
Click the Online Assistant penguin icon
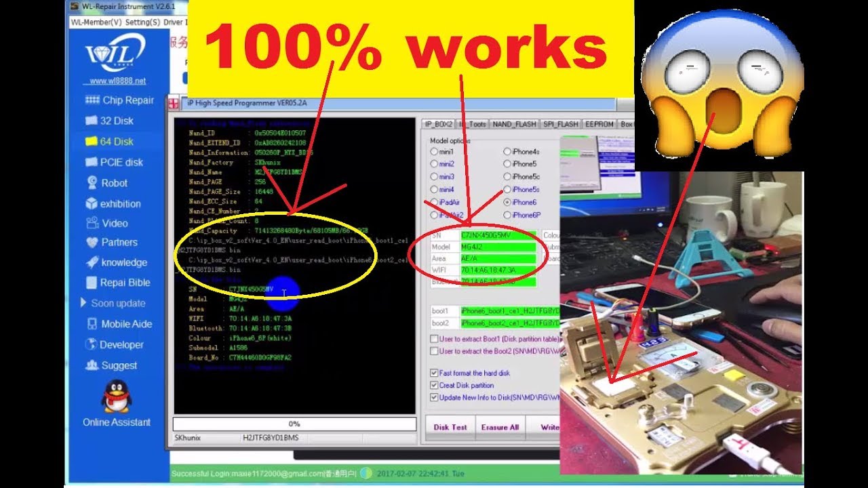[116, 396]
